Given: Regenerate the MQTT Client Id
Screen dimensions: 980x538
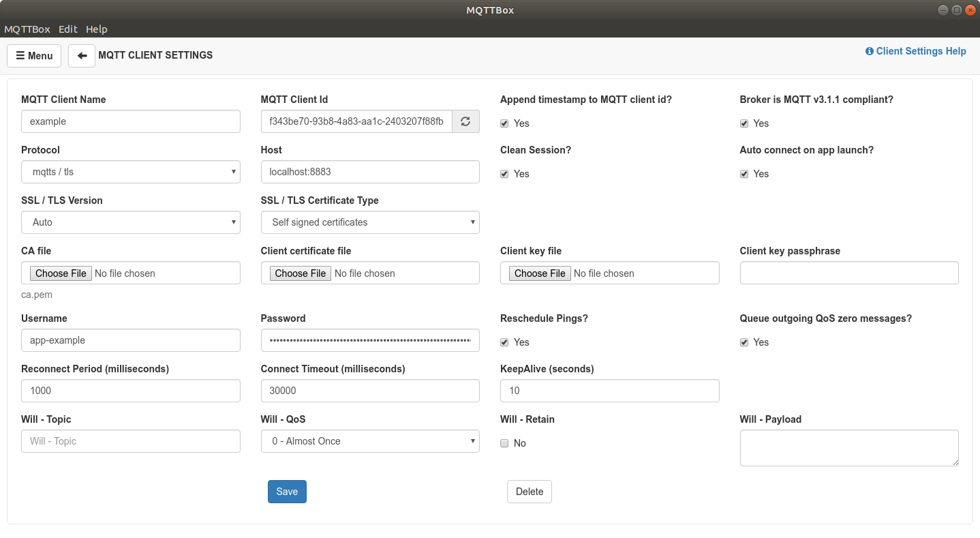Looking at the screenshot, I should point(465,121).
